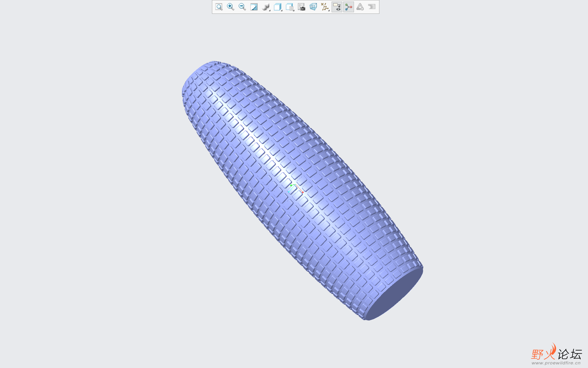The height and width of the screenshot is (368, 588).
Task: Click the display style cube icon
Action: pos(278,7)
